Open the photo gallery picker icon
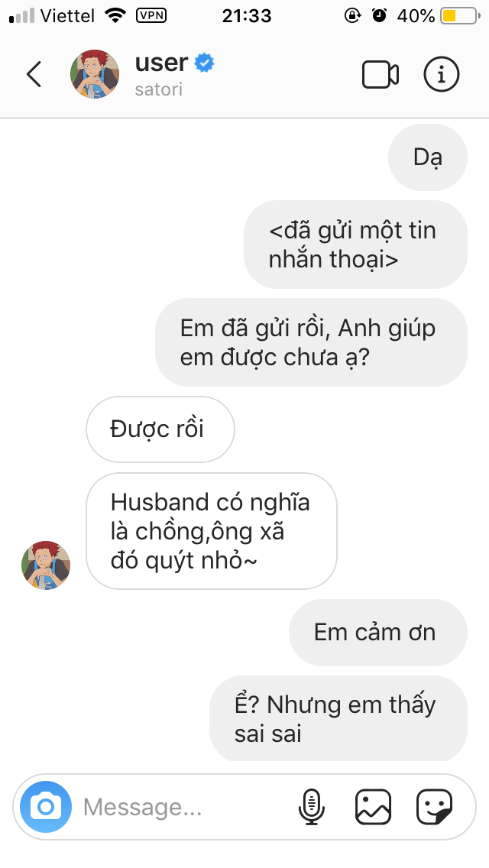Viewport: 489px width, 868px height. tap(373, 807)
